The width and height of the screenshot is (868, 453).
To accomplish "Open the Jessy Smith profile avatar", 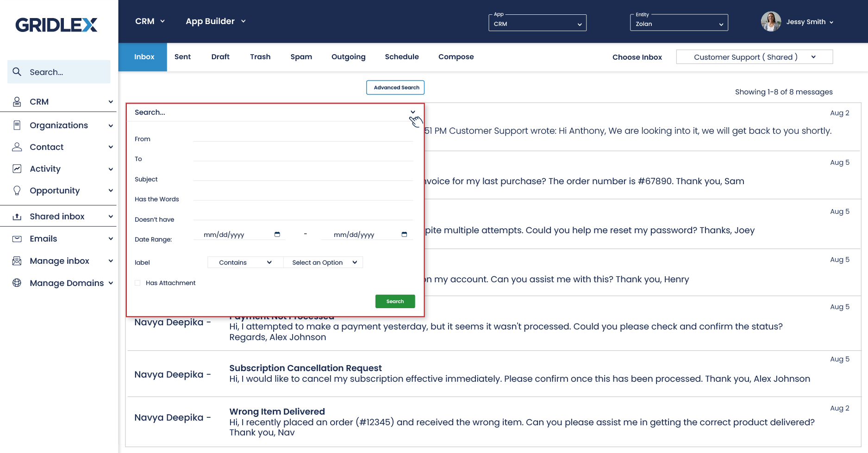I will tap(771, 22).
